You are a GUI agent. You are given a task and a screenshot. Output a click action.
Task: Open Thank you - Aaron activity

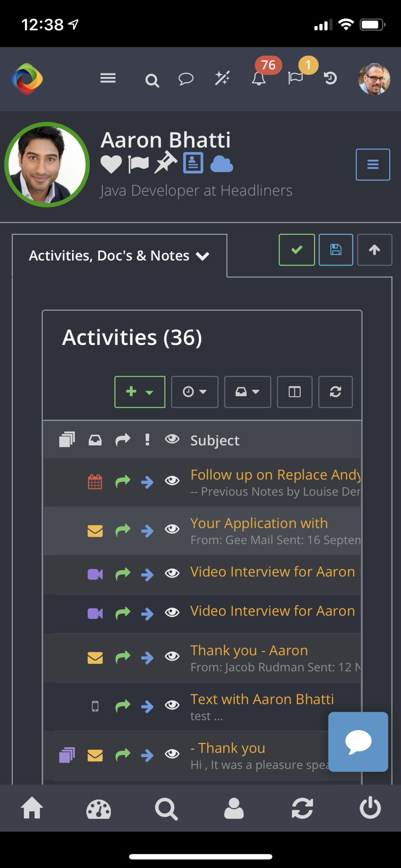click(x=249, y=650)
